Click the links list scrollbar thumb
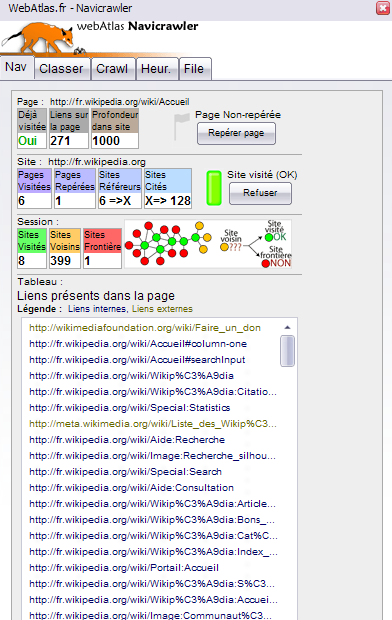The image size is (392, 620). 288,351
